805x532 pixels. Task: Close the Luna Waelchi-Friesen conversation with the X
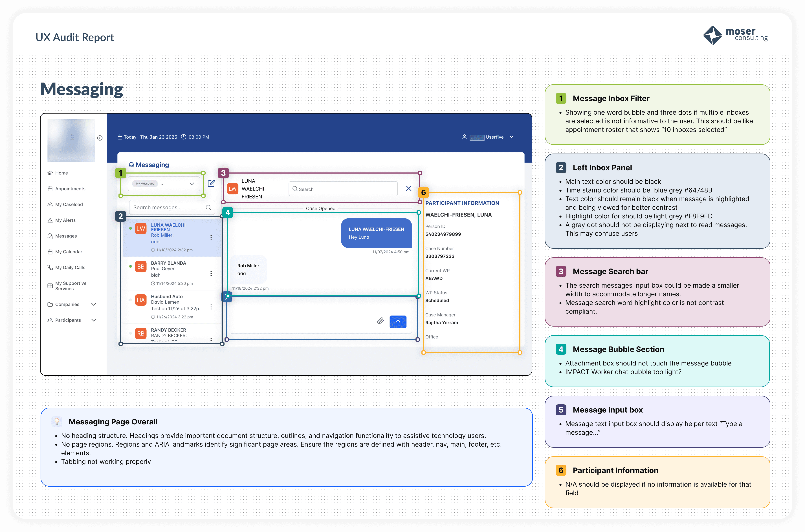pyautogui.click(x=408, y=189)
